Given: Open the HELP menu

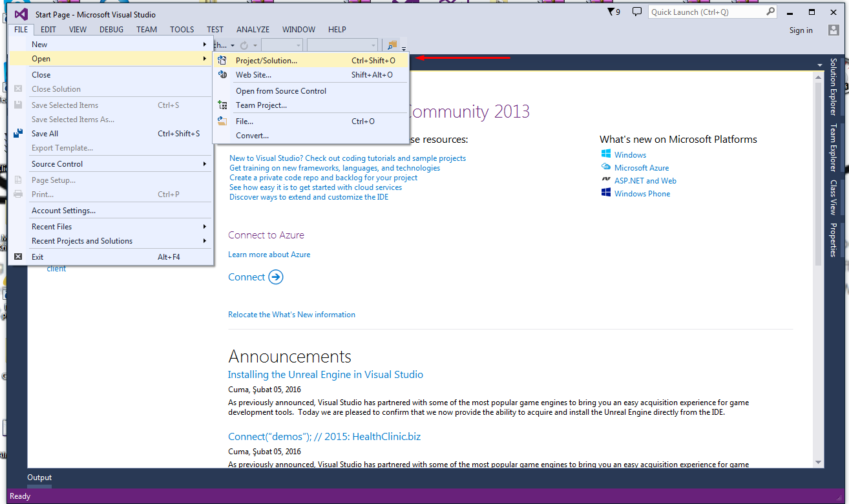Looking at the screenshot, I should pyautogui.click(x=337, y=29).
